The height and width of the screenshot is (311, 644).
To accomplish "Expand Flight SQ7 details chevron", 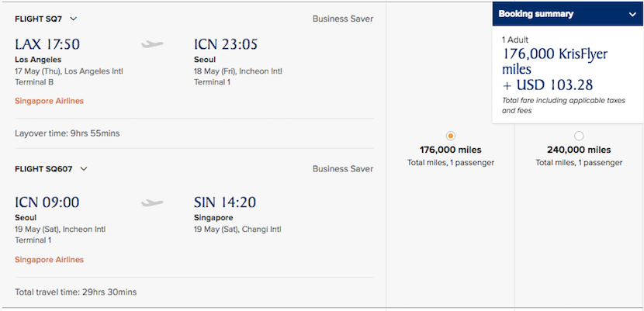I will (73, 19).
